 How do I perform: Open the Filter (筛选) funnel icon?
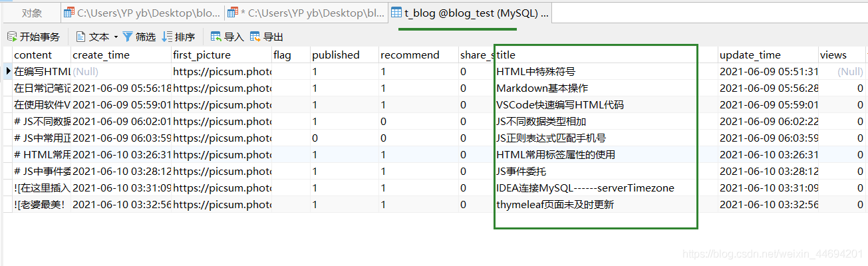(127, 37)
